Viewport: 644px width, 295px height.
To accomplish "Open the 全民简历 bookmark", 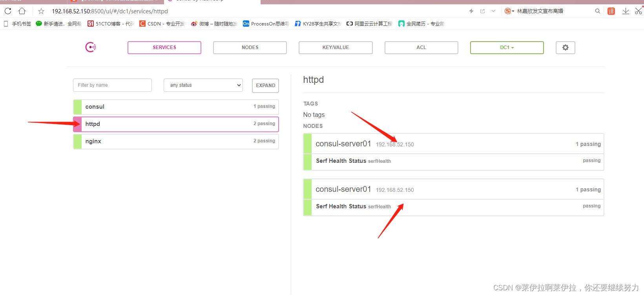I will [x=421, y=24].
